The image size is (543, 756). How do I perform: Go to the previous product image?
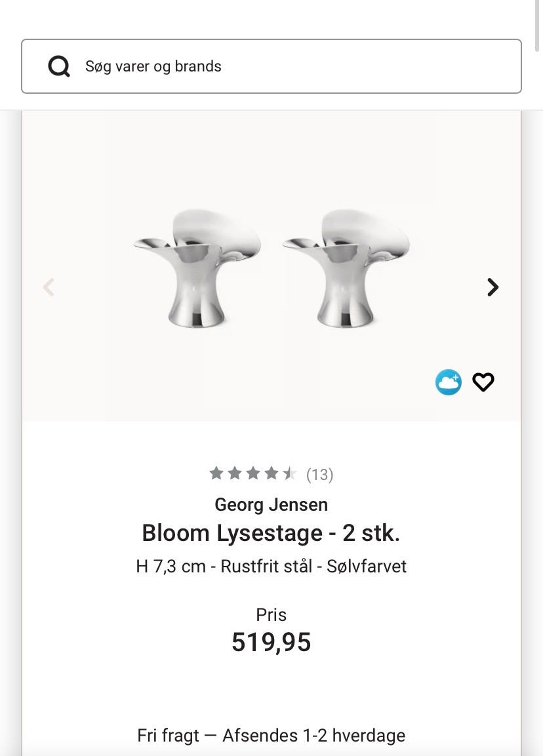(x=49, y=287)
